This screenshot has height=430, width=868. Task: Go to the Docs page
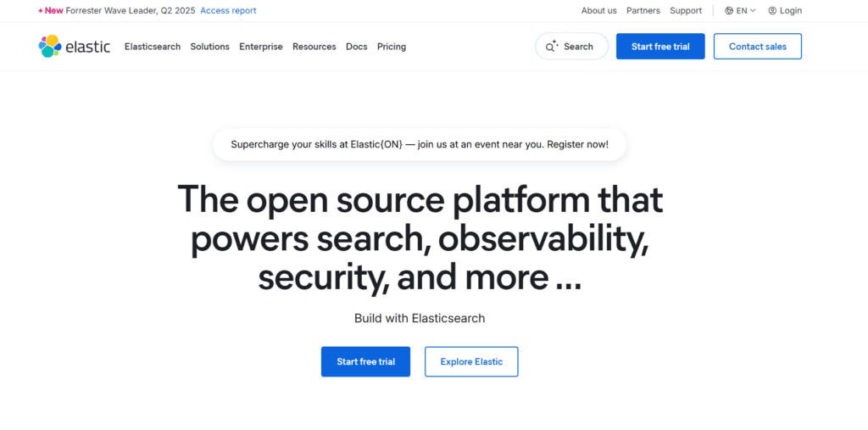coord(357,47)
